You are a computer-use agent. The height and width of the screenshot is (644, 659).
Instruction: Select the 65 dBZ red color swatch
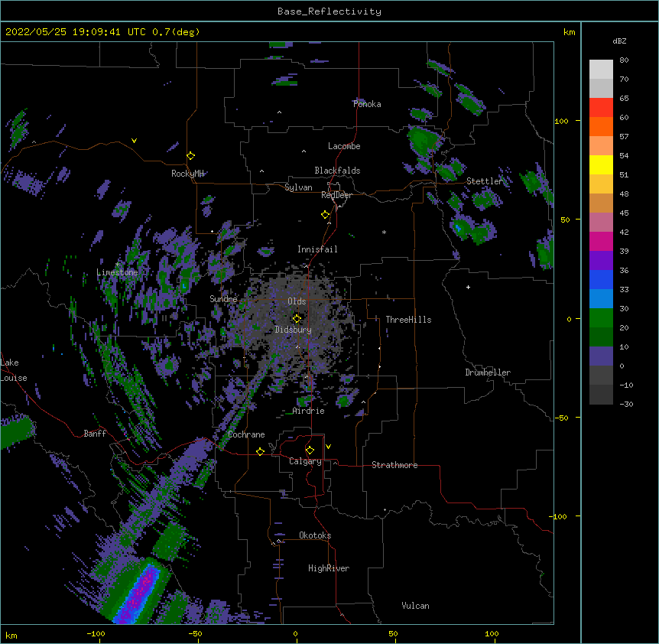click(x=601, y=108)
